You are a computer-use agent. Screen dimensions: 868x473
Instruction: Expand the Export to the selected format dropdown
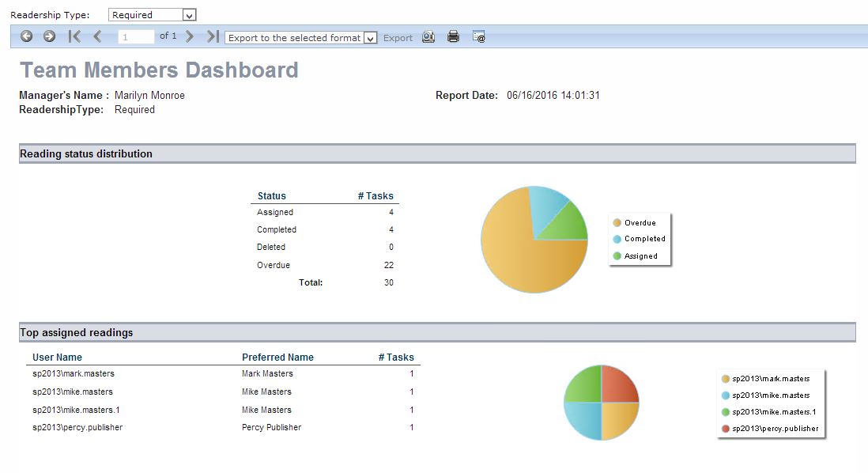pyautogui.click(x=370, y=38)
